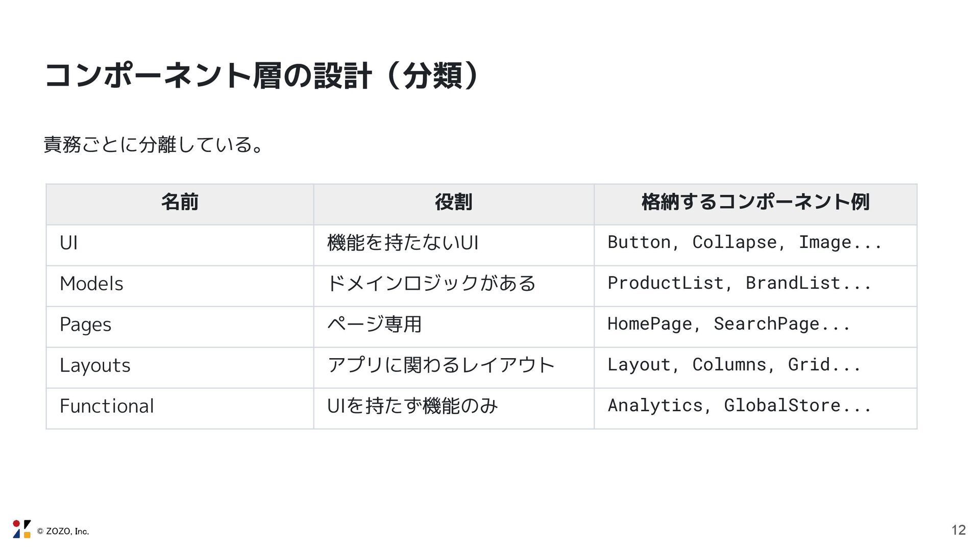Click the 機能を持たないUI role cell
The width and height of the screenshot is (980, 551).
coord(454,245)
